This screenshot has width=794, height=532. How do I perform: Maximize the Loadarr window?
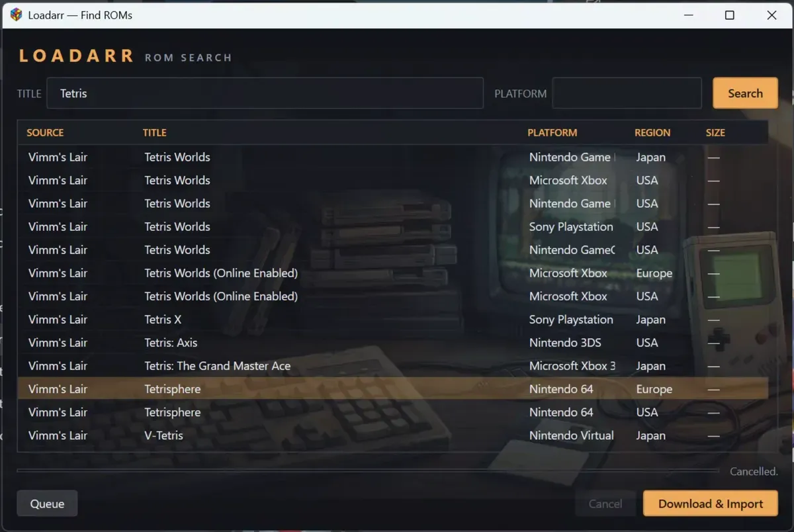(730, 15)
